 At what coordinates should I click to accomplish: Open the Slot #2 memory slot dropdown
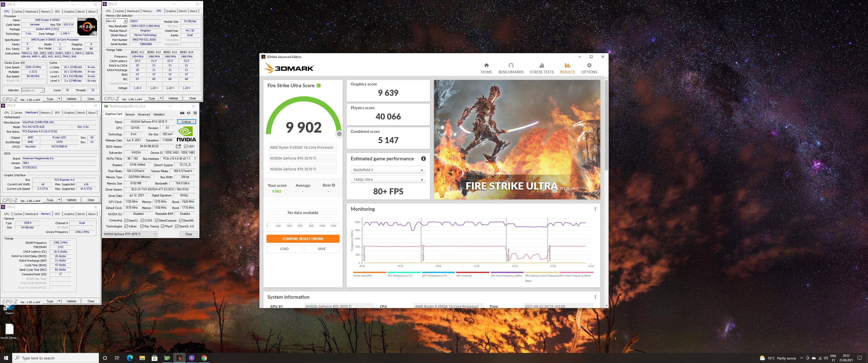(116, 21)
